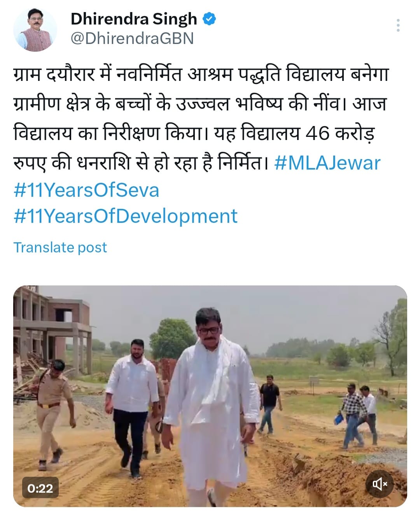Click the under-construction building in the video
The width and height of the screenshot is (420, 520).
click(51, 327)
